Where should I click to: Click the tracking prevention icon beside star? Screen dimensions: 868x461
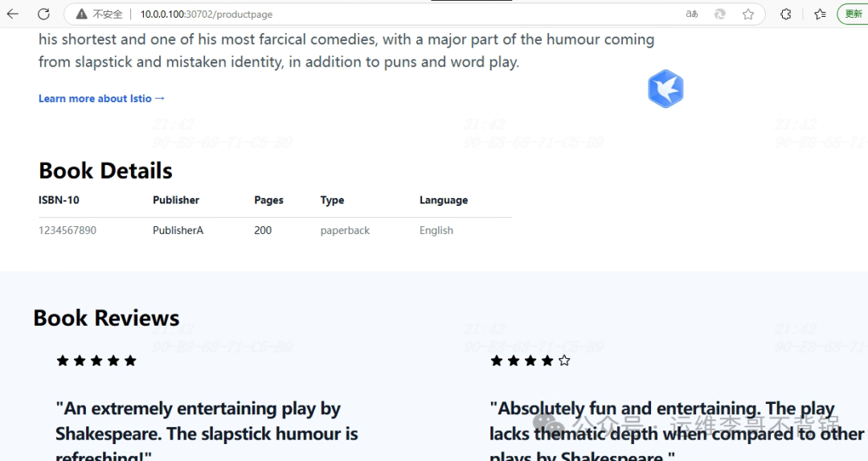pyautogui.click(x=720, y=14)
